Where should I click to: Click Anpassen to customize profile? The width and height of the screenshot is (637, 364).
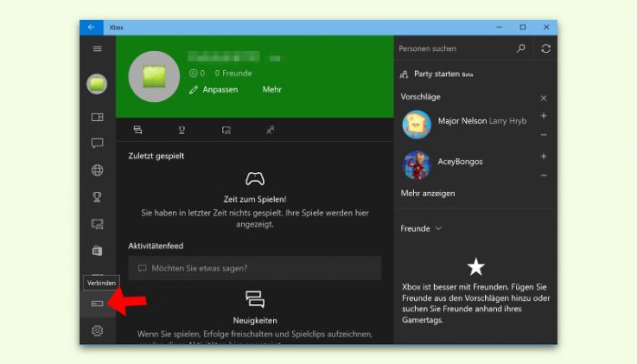214,90
